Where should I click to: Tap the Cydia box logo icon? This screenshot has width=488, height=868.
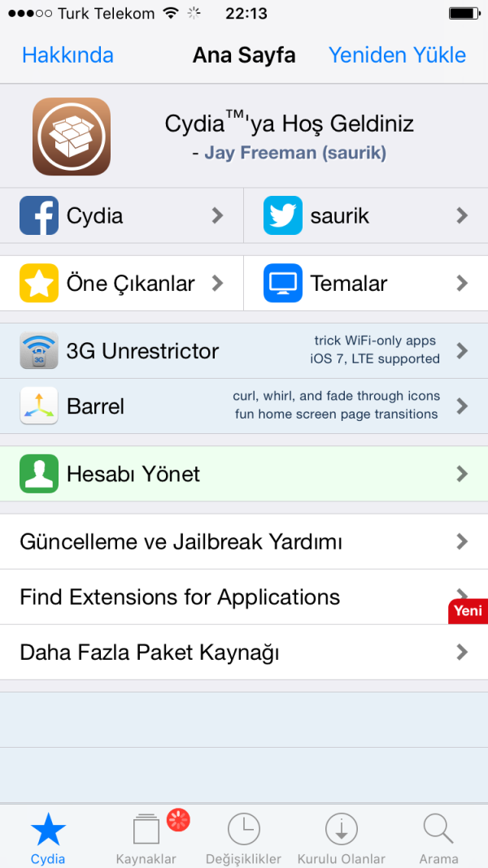pos(72,137)
